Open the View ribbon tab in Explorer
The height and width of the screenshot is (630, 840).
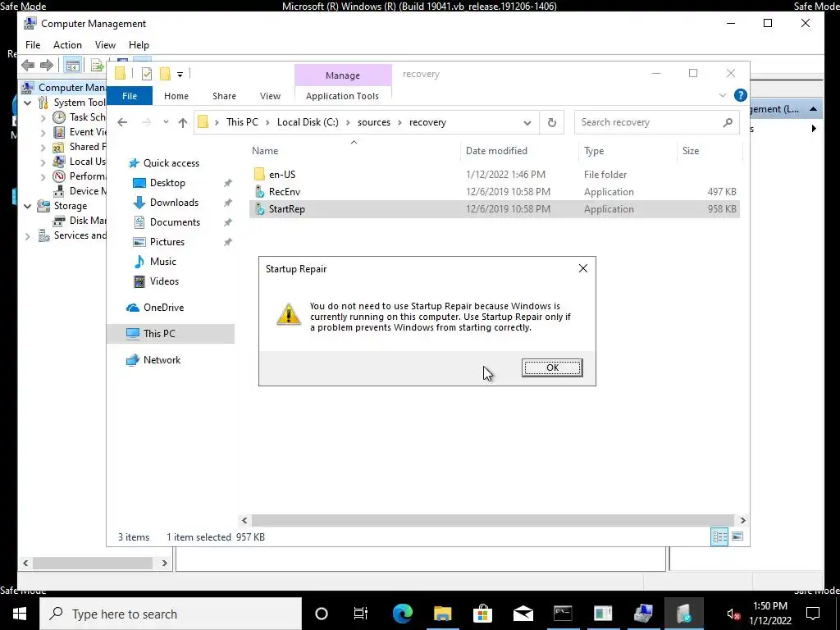coord(270,96)
